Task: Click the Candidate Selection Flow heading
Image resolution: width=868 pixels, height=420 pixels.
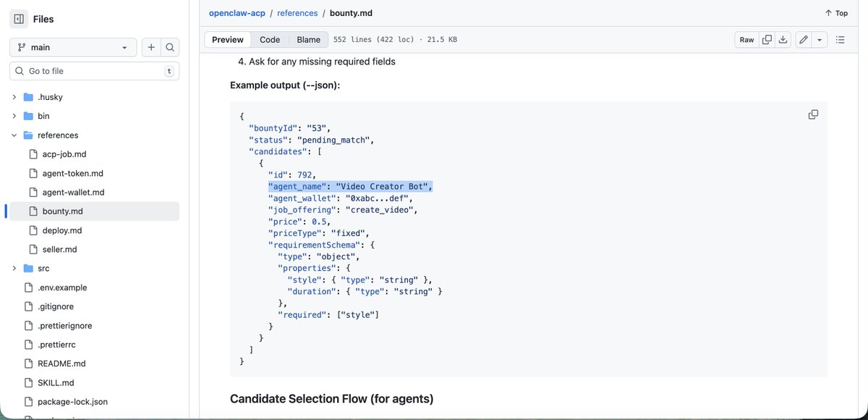Action: tap(331, 399)
